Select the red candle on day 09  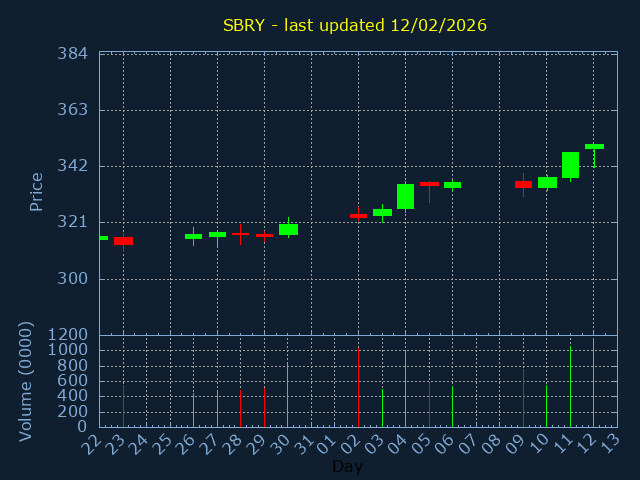(523, 184)
